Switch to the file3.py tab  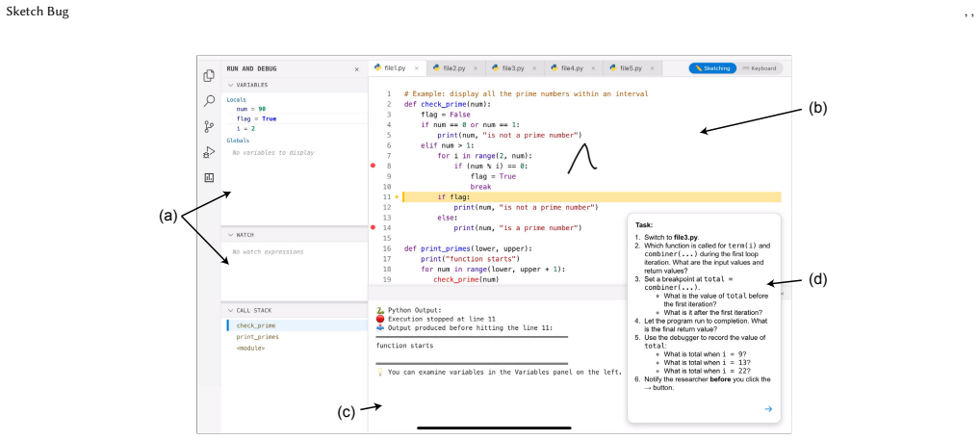point(514,68)
